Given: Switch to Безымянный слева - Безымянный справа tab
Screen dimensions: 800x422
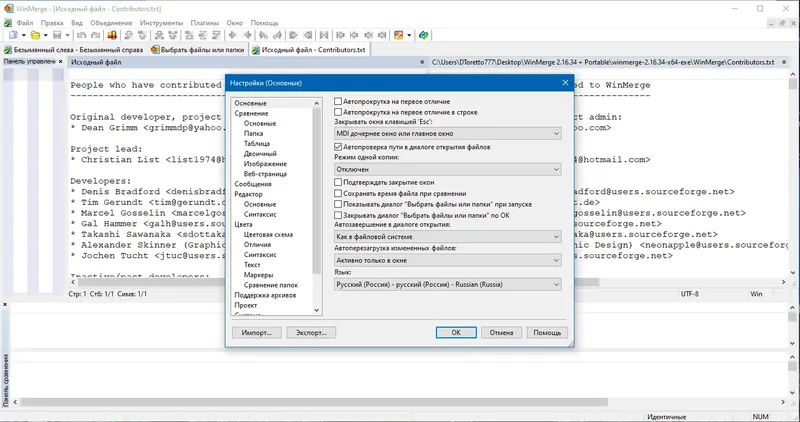Looking at the screenshot, I should click(73, 50).
